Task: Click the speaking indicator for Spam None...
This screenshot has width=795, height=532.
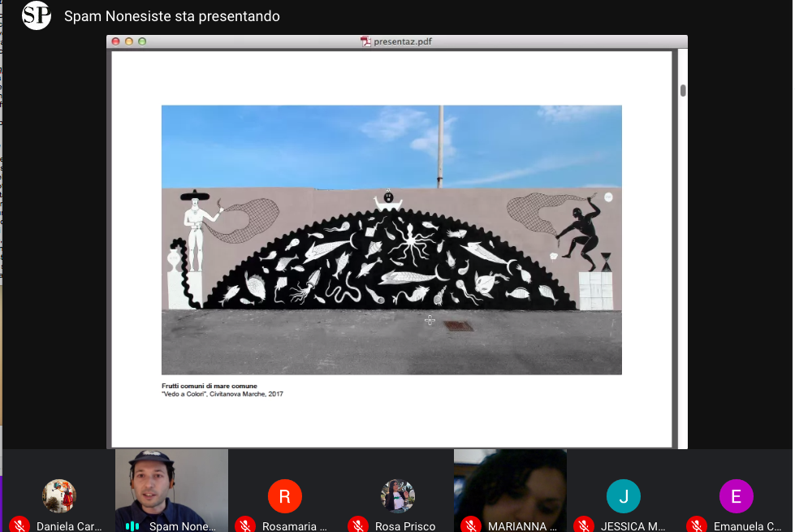Action: [x=132, y=526]
